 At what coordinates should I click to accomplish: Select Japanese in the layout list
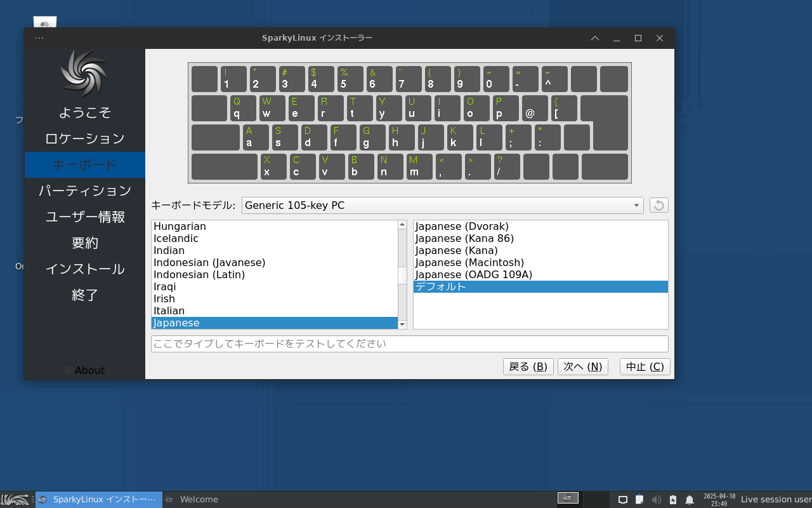[275, 323]
